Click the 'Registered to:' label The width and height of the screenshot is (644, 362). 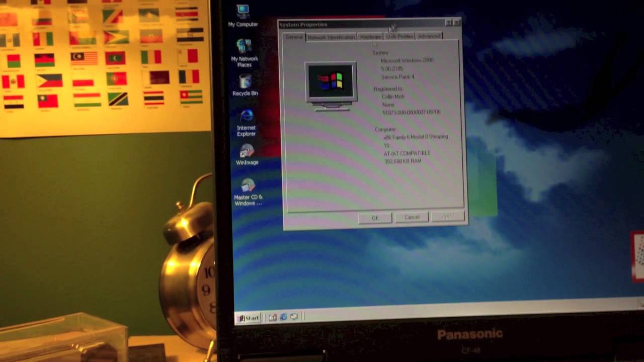[x=388, y=89]
